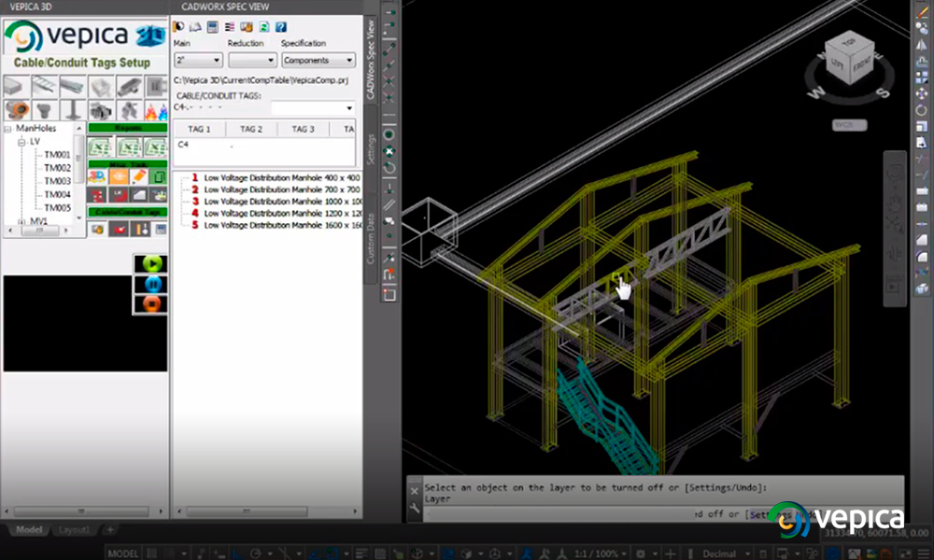
Task: Toggle MODEL space status bar button
Action: (123, 553)
